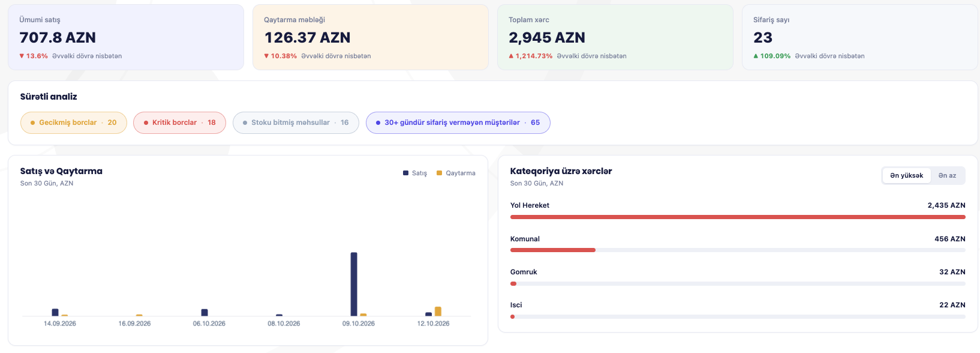
Task: Click the Yol Hereket category label
Action: pos(530,205)
